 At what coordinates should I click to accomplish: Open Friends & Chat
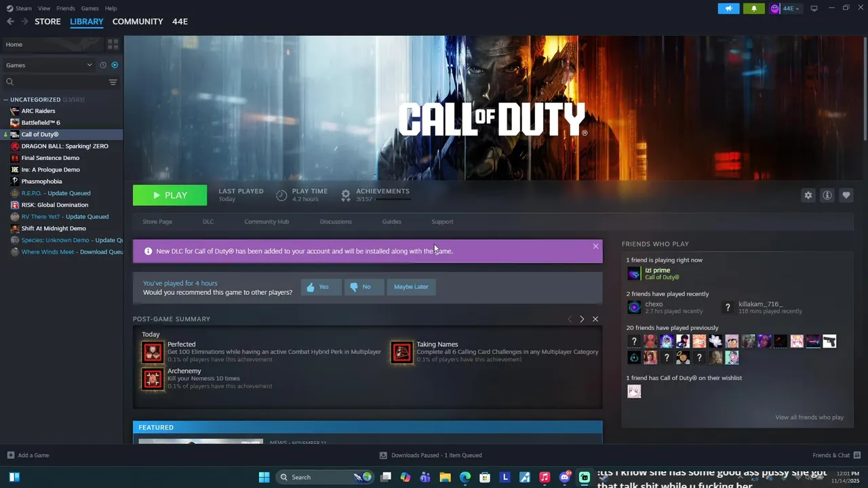point(836,455)
